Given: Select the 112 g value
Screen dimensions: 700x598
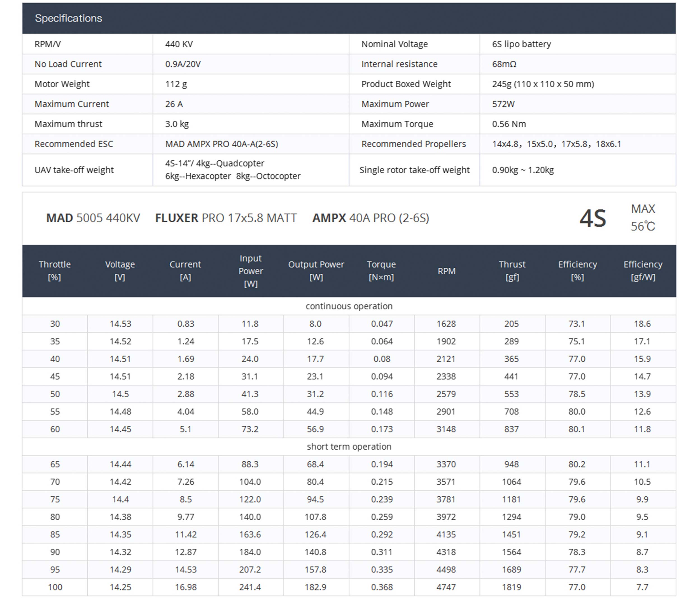Looking at the screenshot, I should pyautogui.click(x=176, y=84).
